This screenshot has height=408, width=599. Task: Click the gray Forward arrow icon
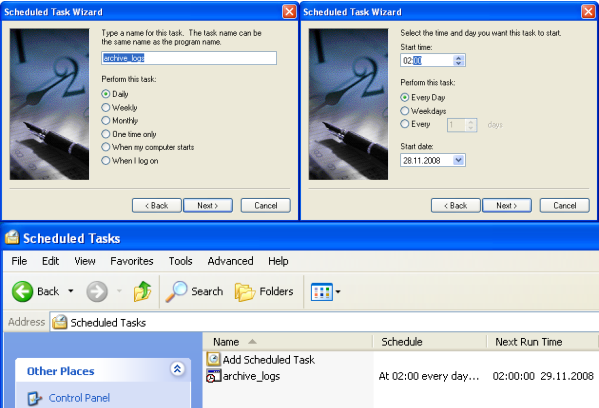97,291
